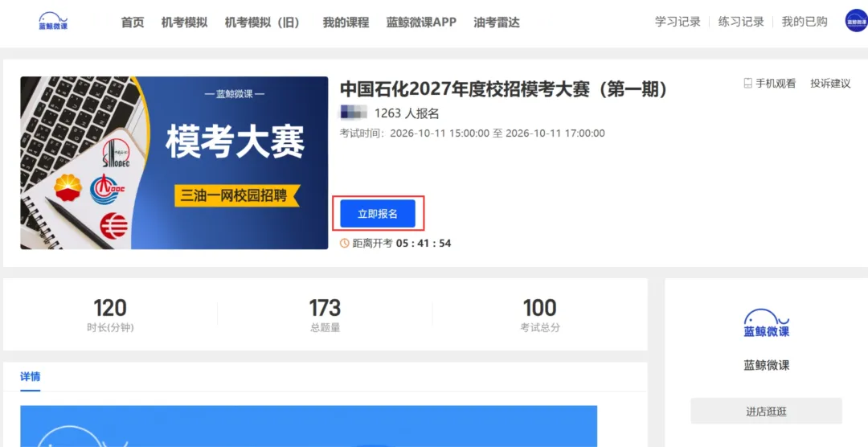Click the 蓝鲸微课 whale logo in the shop card
Viewport: 868px width, 447px height.
pos(767,323)
